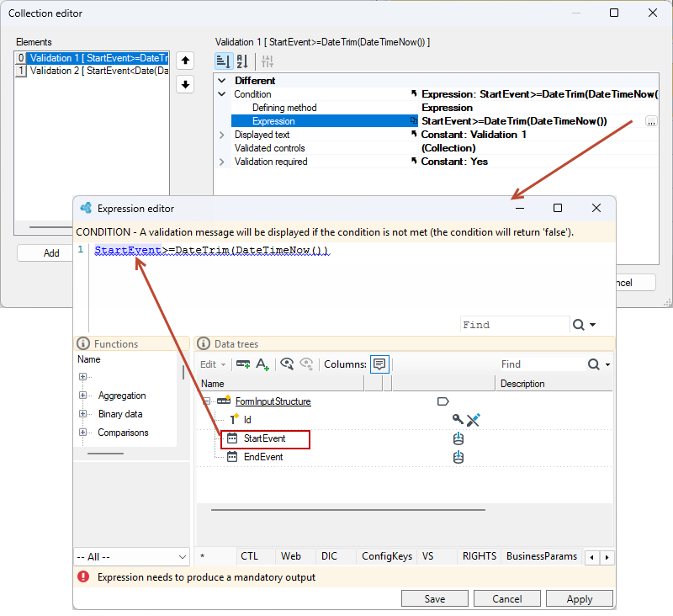The height and width of the screenshot is (616, 673).
Task: Click the database icon in the EndEvent row
Action: tap(458, 457)
